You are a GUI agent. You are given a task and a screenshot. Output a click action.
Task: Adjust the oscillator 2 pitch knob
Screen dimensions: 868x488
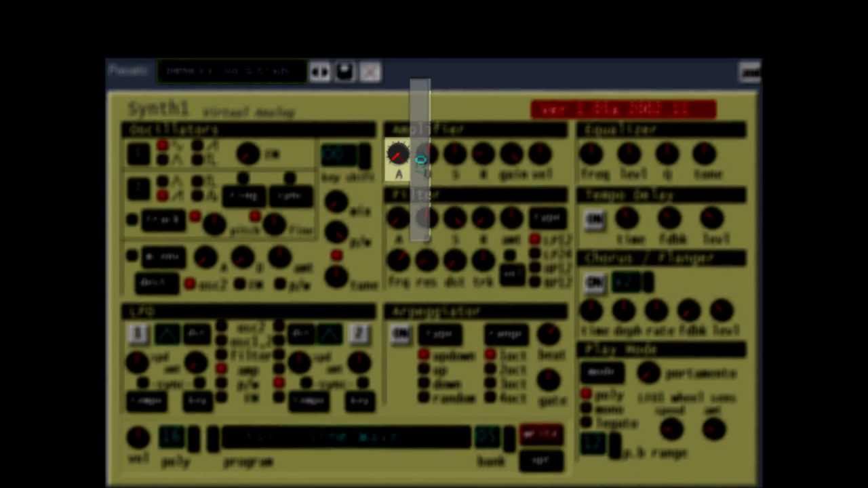[215, 224]
